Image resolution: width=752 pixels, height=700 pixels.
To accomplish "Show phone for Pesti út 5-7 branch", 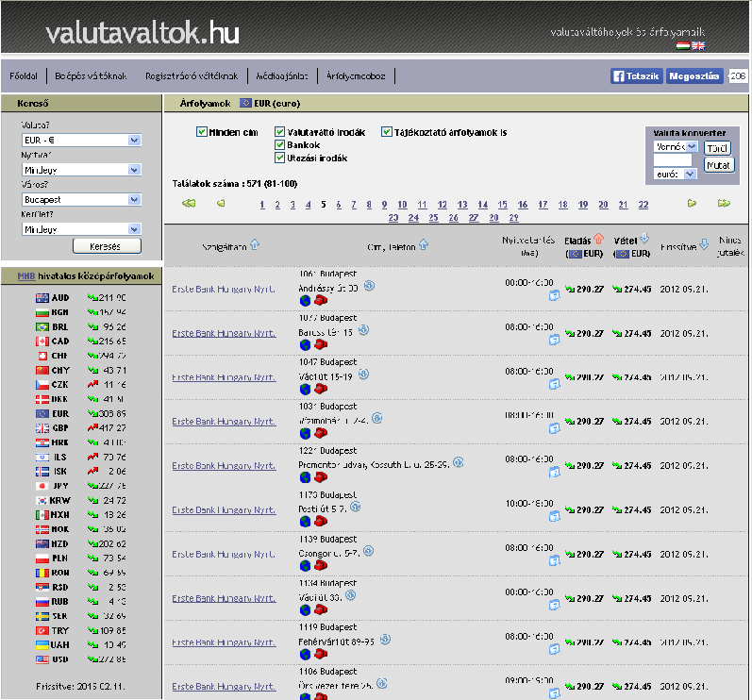I will [321, 522].
